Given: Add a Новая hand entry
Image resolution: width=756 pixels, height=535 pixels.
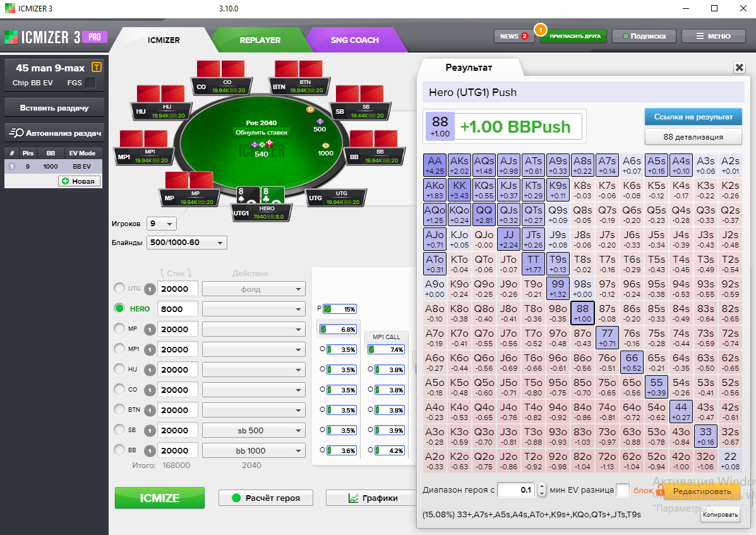Looking at the screenshot, I should click(80, 181).
